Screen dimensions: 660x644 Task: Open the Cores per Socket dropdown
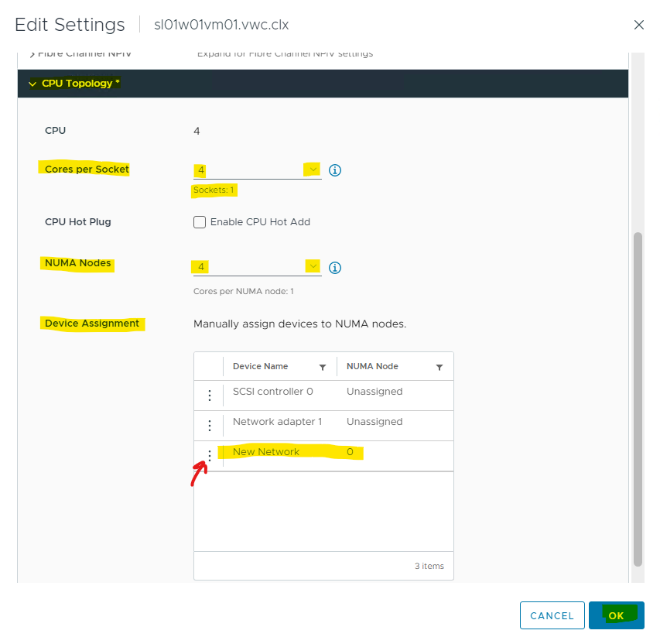click(313, 170)
